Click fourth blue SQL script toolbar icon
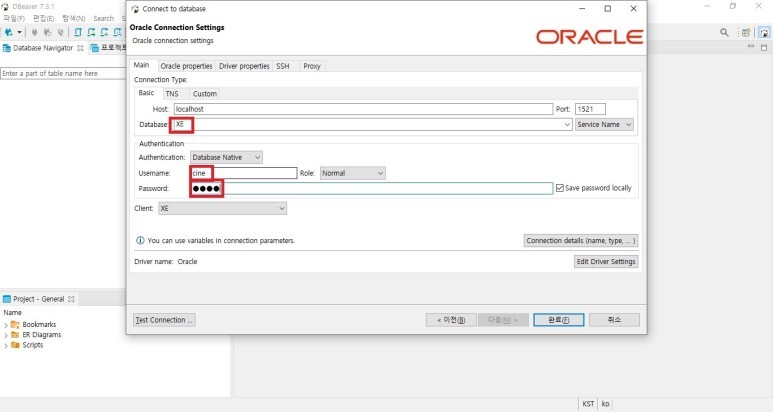This screenshot has height=412, width=773. 117,33
